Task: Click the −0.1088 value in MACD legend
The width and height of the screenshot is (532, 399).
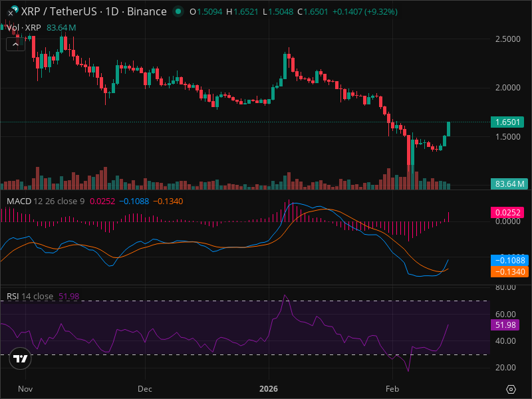Action: point(134,201)
